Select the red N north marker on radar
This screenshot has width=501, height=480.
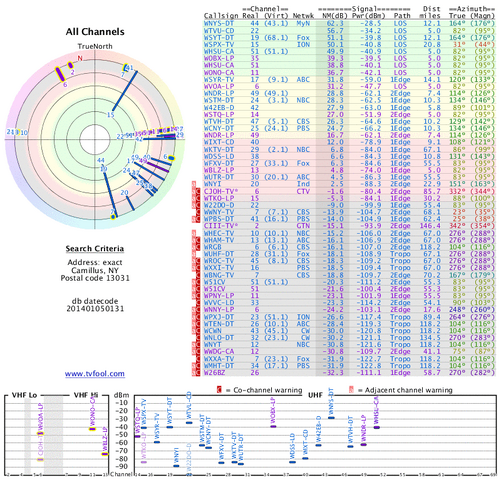tap(80, 58)
